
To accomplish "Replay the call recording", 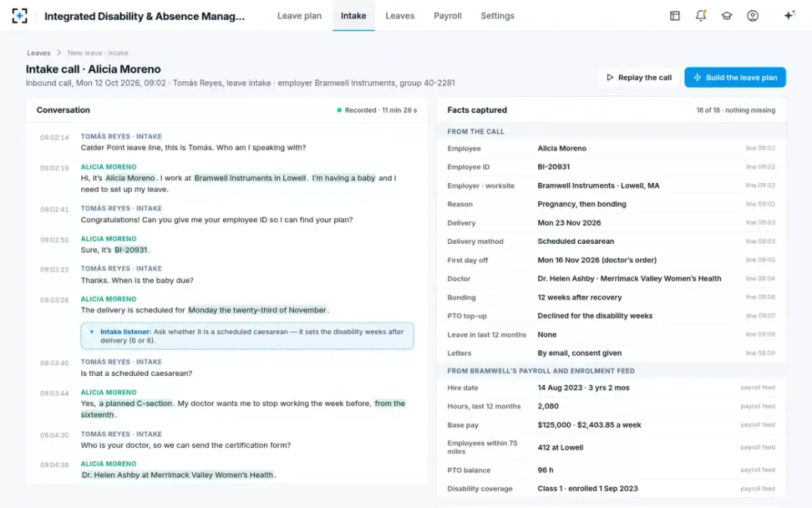I will coord(639,77).
